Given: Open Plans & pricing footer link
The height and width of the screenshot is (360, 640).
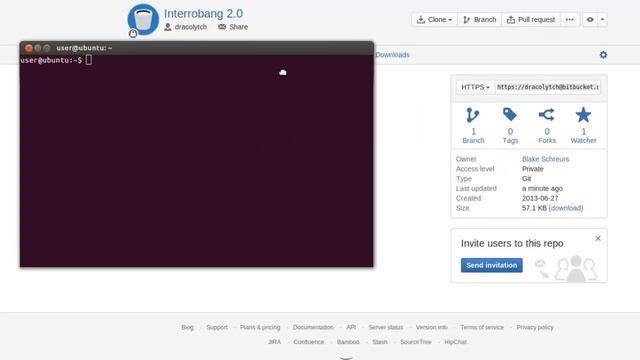Looking at the screenshot, I should 260,327.
